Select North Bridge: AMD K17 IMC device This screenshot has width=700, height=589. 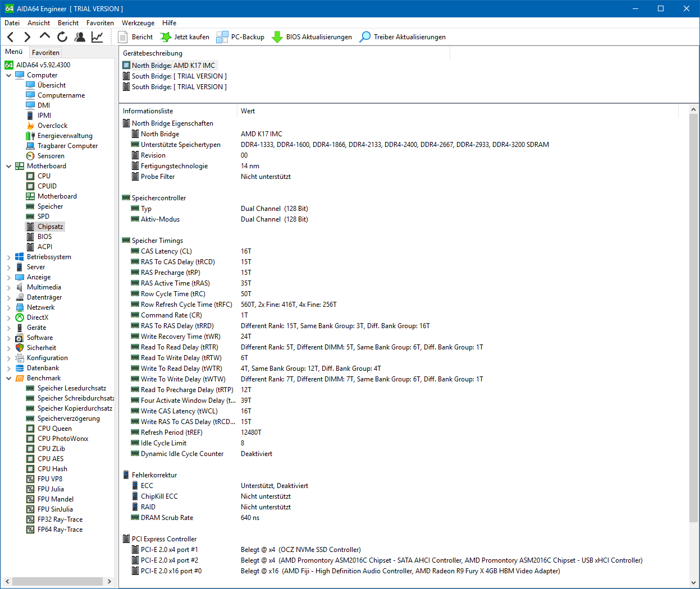173,66
